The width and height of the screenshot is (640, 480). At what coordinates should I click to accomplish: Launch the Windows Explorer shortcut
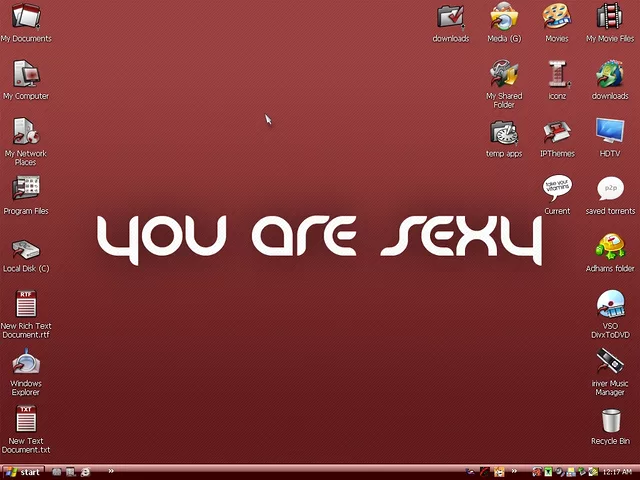(26, 371)
